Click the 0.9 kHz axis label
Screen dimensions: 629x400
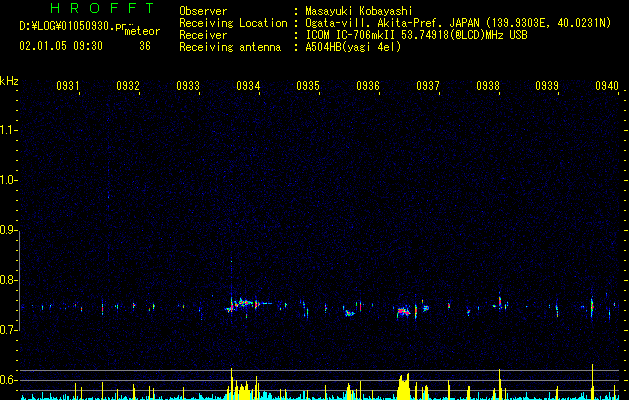coord(8,230)
